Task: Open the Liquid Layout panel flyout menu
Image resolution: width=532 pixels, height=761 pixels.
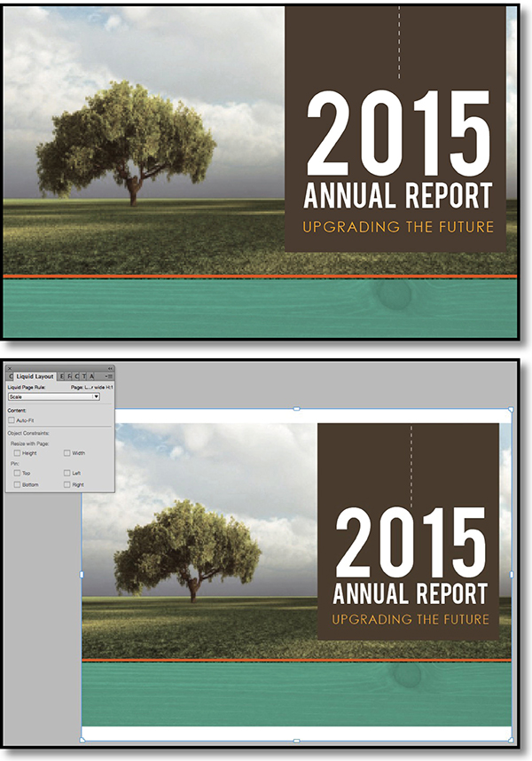Action: coord(109,377)
